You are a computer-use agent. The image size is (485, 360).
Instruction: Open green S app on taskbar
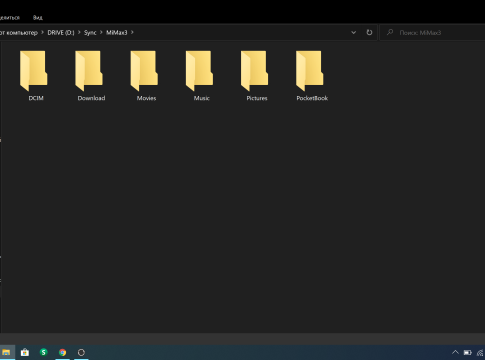click(x=43, y=352)
